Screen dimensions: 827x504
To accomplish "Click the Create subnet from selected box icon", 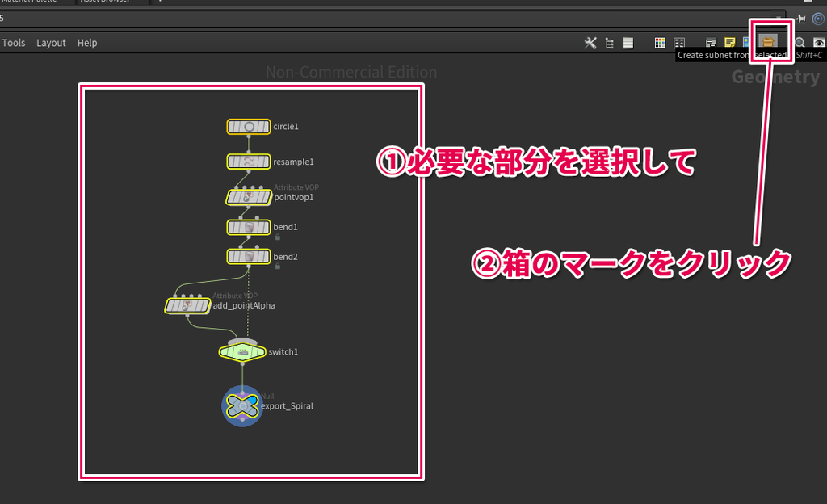I will [x=768, y=42].
